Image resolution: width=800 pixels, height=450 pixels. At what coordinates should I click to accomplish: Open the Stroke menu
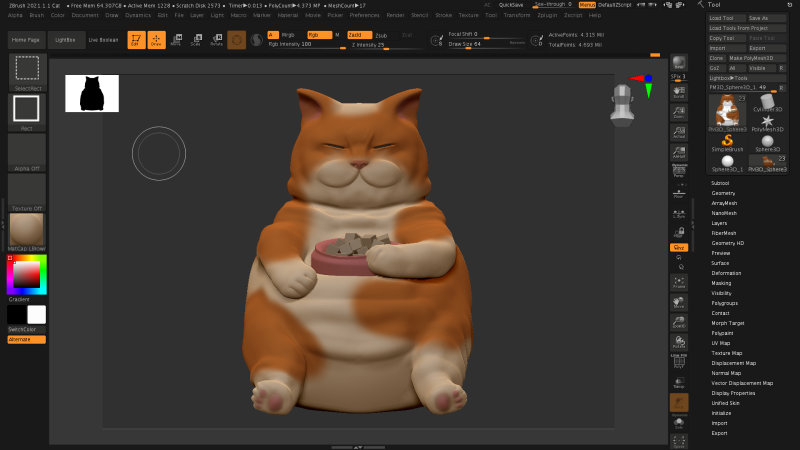(443, 15)
